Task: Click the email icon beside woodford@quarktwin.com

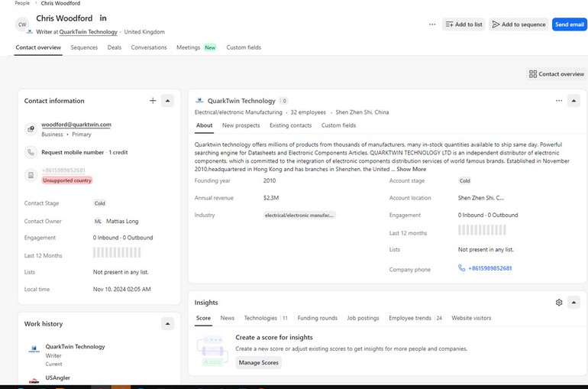Action: coord(31,128)
